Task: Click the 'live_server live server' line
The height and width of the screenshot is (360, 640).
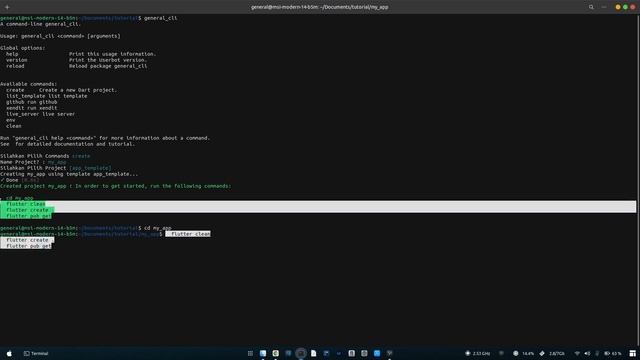Action: pos(40,114)
